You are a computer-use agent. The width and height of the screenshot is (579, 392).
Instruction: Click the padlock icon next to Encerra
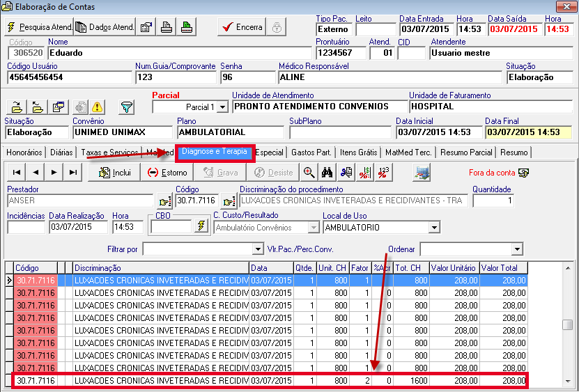tap(277, 27)
